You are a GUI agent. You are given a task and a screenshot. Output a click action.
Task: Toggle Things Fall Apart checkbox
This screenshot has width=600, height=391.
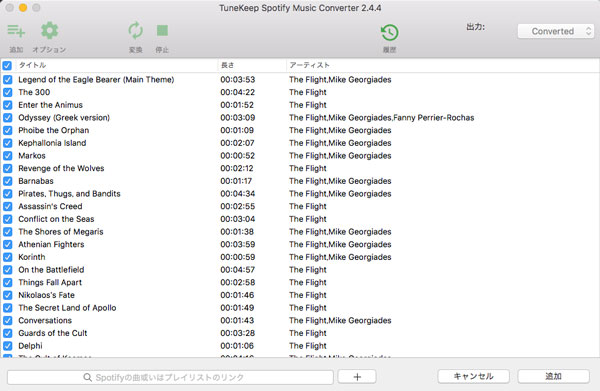8,282
